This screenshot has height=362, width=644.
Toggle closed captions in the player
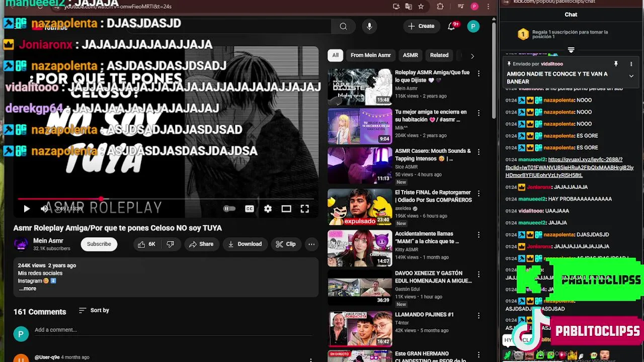tap(249, 209)
